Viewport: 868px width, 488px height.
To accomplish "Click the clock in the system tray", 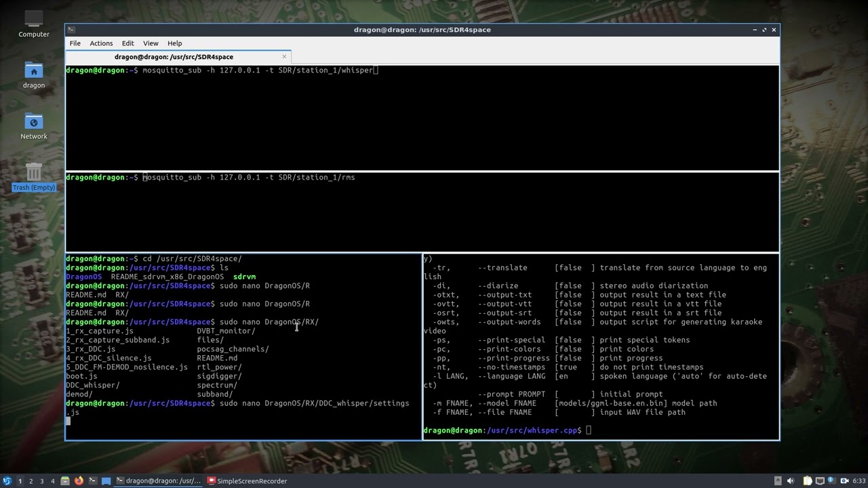I will coord(859,481).
